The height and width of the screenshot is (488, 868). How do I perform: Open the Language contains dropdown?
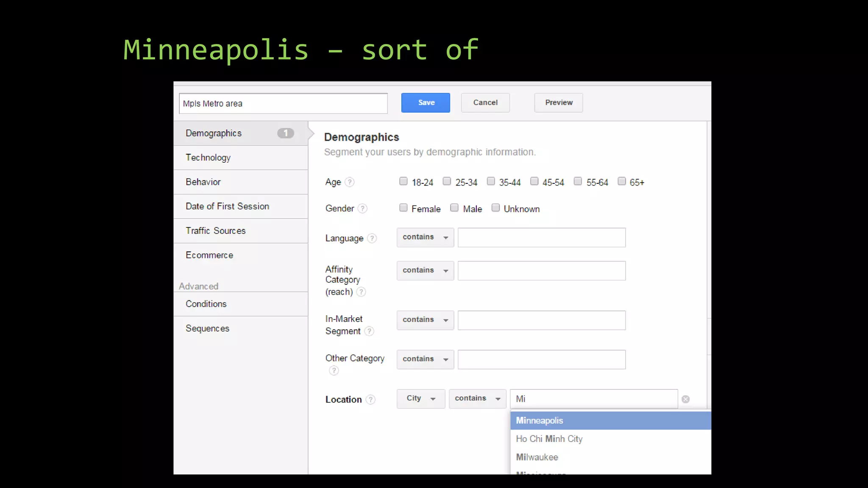coord(425,237)
